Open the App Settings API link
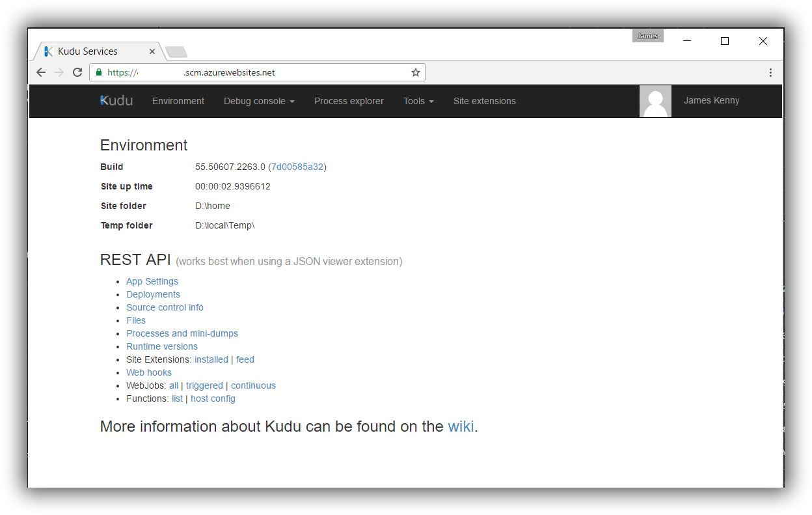 [x=152, y=281]
